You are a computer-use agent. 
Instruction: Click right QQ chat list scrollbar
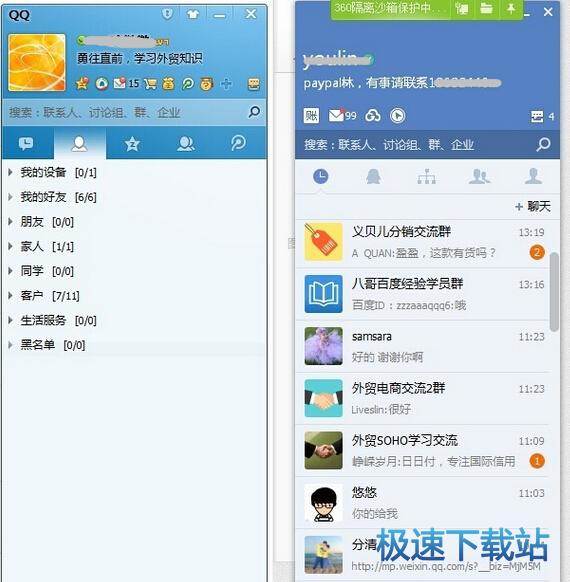(554, 292)
